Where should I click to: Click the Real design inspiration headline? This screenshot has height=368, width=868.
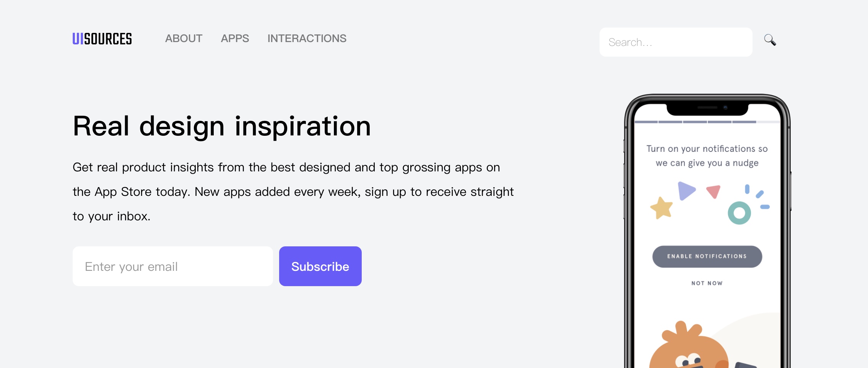pos(222,126)
